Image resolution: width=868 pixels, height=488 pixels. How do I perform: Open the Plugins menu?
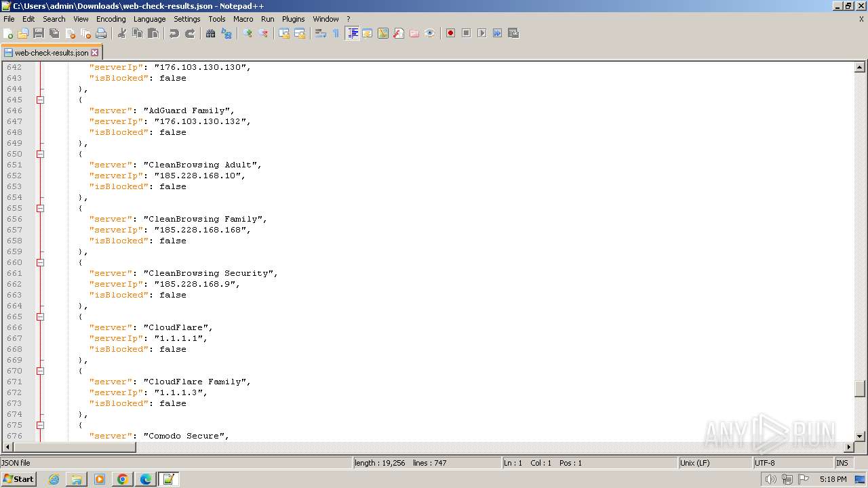click(x=294, y=19)
